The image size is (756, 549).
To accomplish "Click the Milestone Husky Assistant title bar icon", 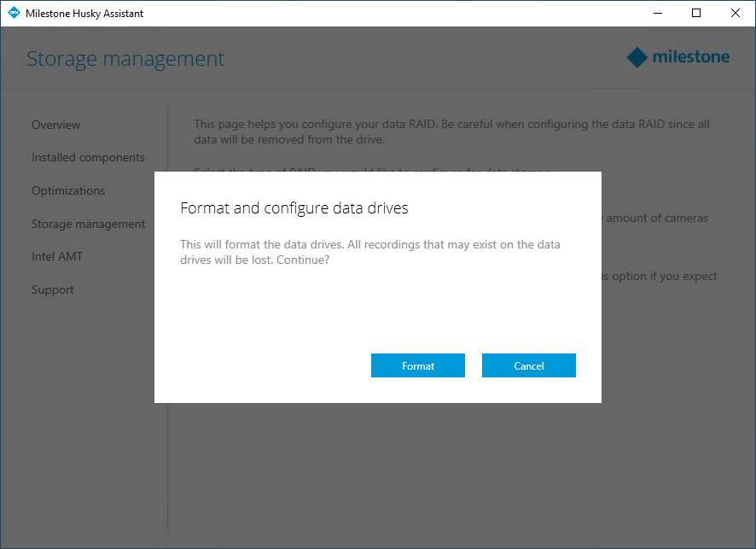I will pos(14,13).
